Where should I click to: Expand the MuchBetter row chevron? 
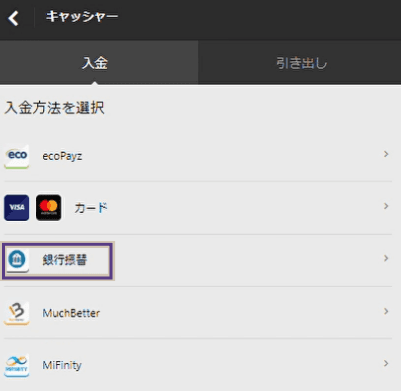point(386,311)
